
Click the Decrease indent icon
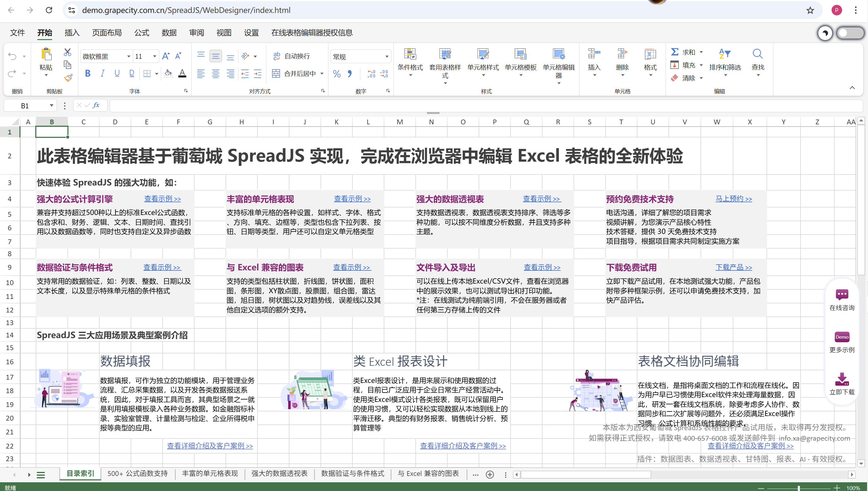[245, 73]
